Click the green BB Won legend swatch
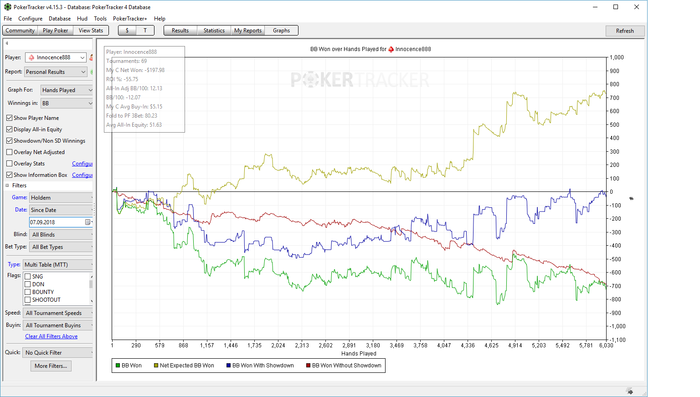 coord(118,365)
